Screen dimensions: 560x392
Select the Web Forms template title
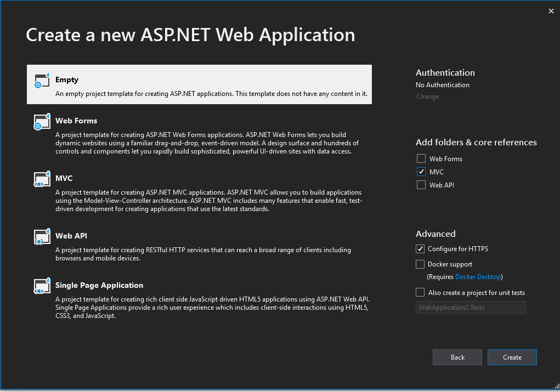[x=76, y=121]
